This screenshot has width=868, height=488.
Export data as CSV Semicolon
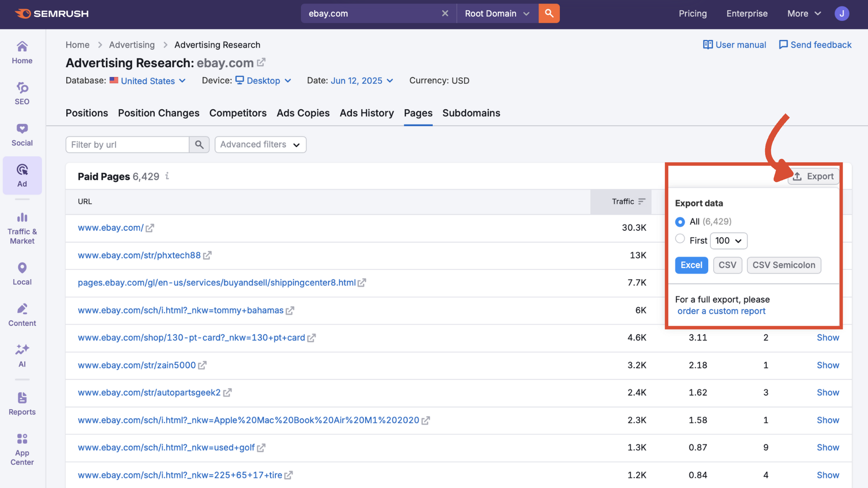[x=784, y=265]
